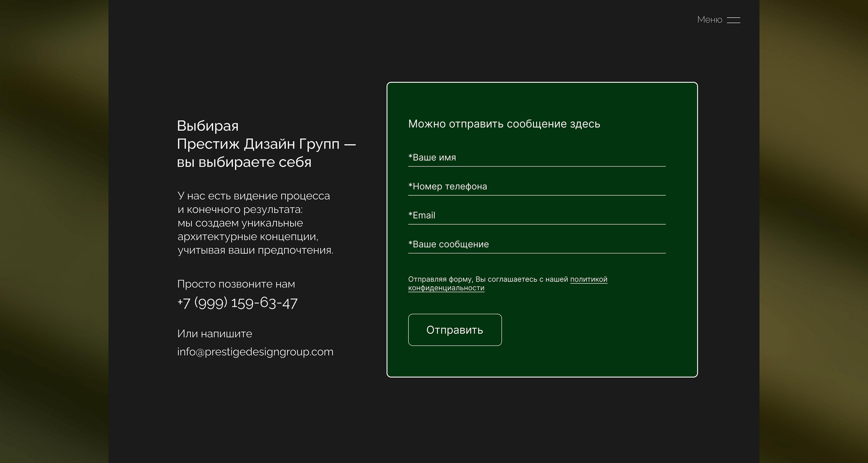The image size is (868, 463).
Task: Click the Меню label
Action: point(709,20)
